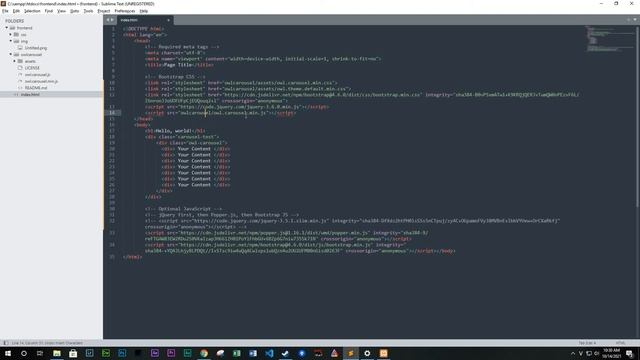Open Cortana search circle in taskbar

click(x=24, y=353)
